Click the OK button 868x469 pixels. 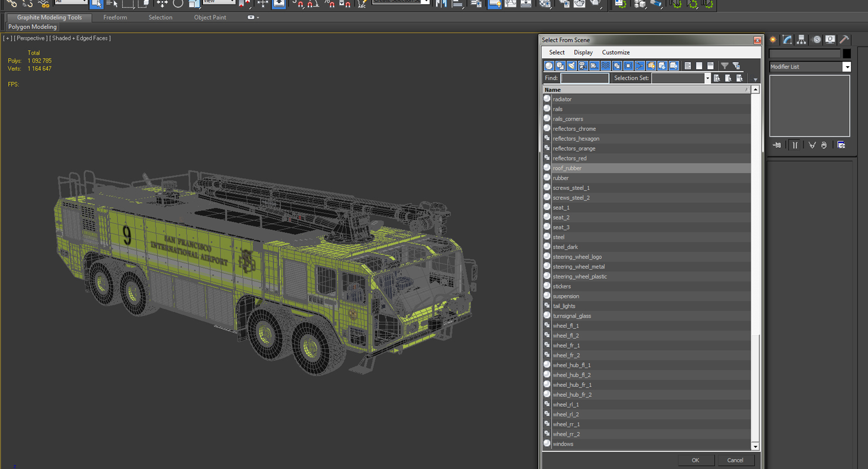tap(695, 460)
